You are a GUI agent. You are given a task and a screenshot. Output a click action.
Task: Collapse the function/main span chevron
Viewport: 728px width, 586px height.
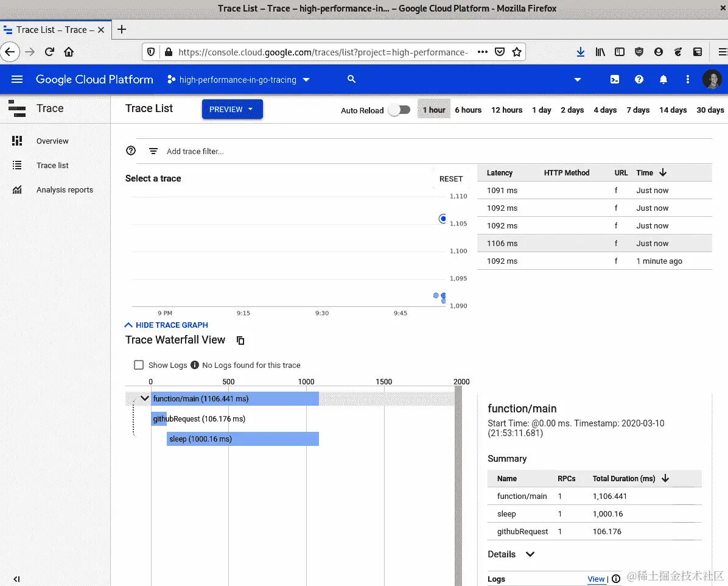[144, 398]
